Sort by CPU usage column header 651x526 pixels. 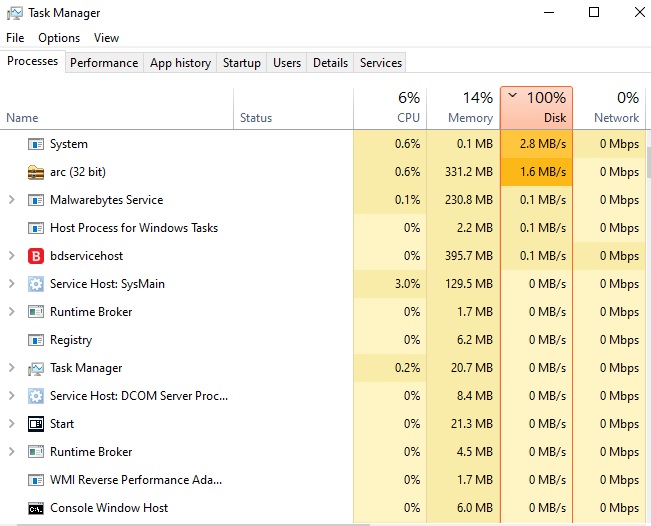coord(390,109)
